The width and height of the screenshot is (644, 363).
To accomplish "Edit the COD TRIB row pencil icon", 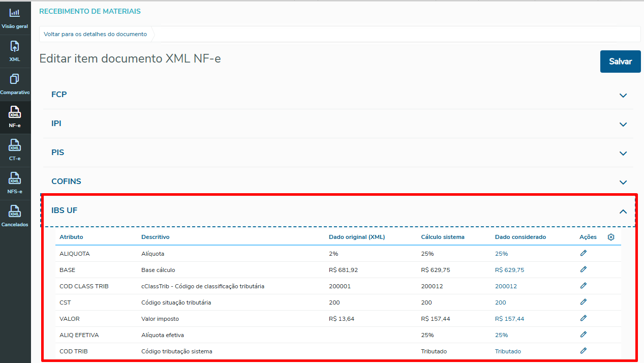I will tap(584, 351).
